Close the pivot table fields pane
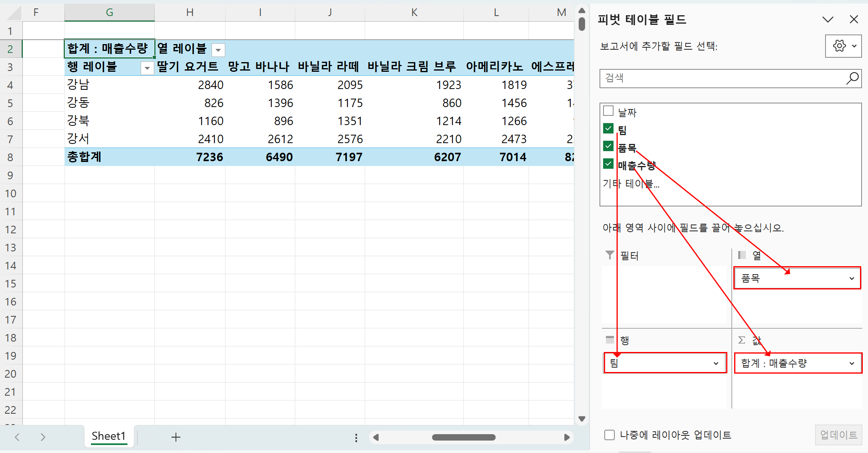The height and width of the screenshot is (453, 868). (x=854, y=19)
